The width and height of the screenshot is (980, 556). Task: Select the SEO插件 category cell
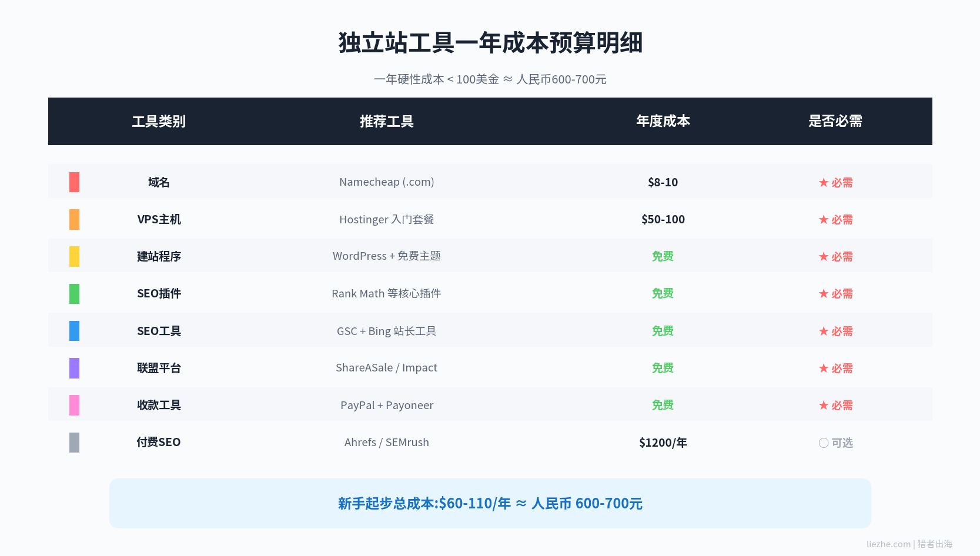point(159,293)
